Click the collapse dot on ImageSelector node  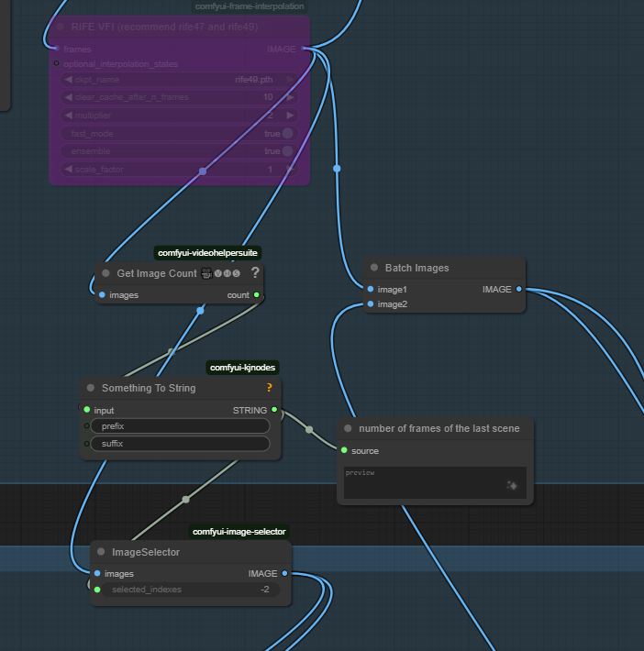pyautogui.click(x=101, y=552)
